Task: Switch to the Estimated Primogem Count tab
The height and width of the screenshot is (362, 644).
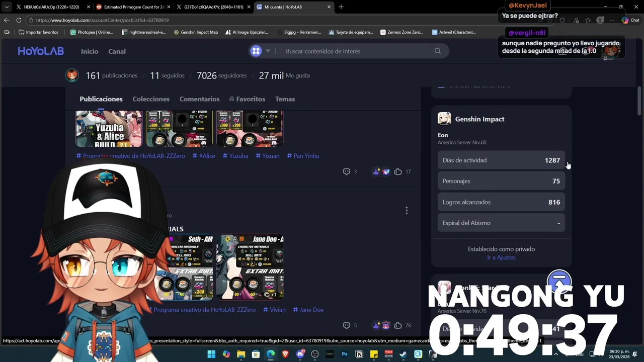Action: (x=133, y=7)
